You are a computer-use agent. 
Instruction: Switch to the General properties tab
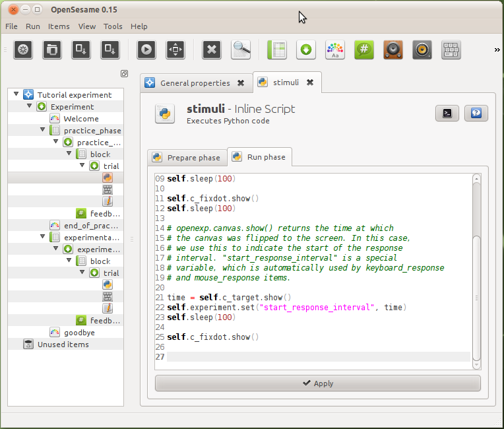click(195, 83)
